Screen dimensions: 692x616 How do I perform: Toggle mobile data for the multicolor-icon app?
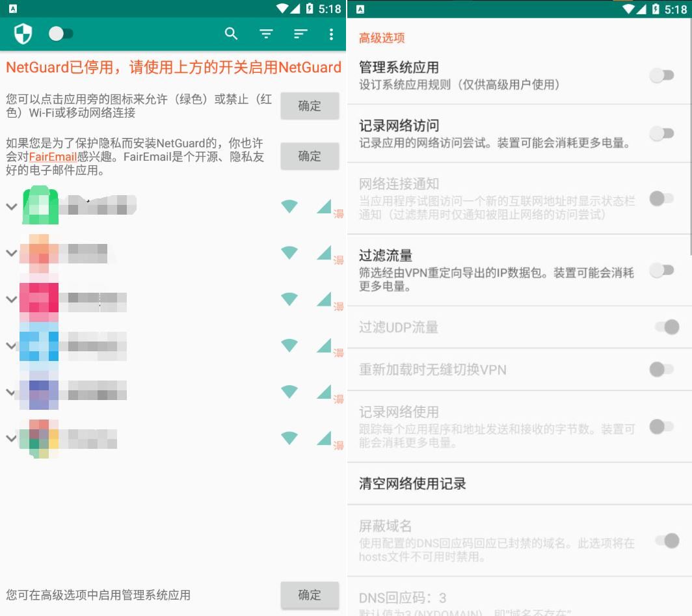[x=324, y=438]
